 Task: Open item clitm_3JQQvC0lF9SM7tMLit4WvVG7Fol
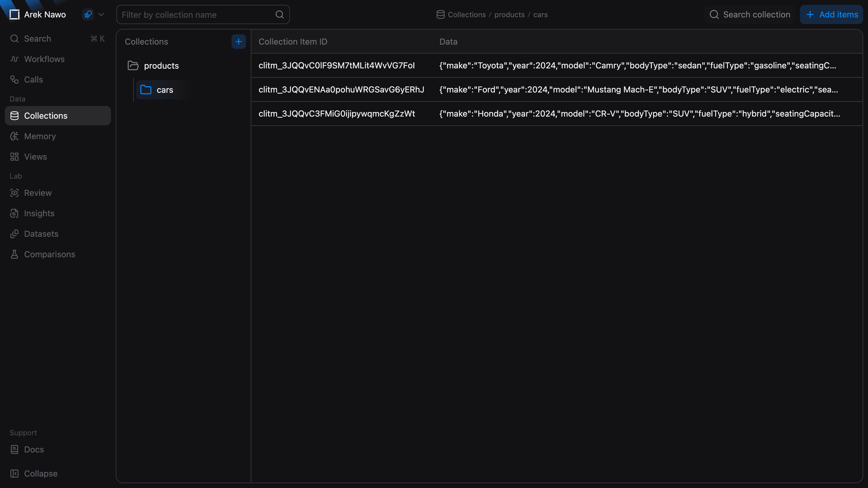point(337,66)
